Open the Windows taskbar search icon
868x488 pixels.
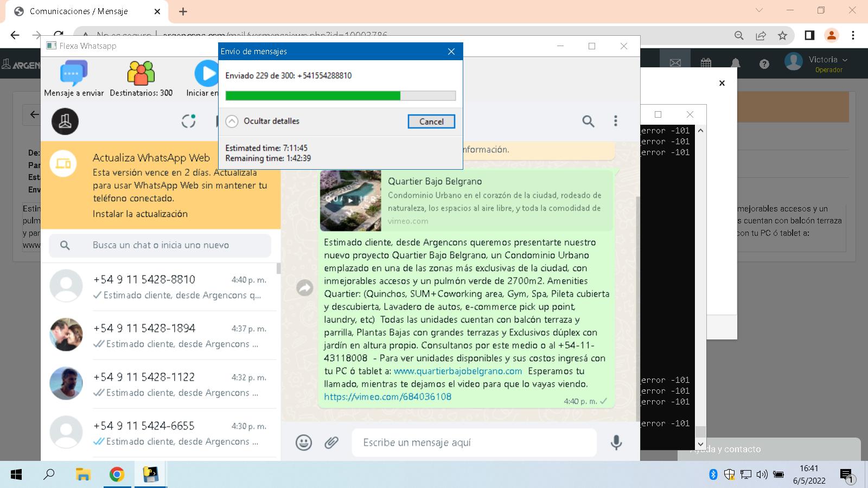click(49, 475)
